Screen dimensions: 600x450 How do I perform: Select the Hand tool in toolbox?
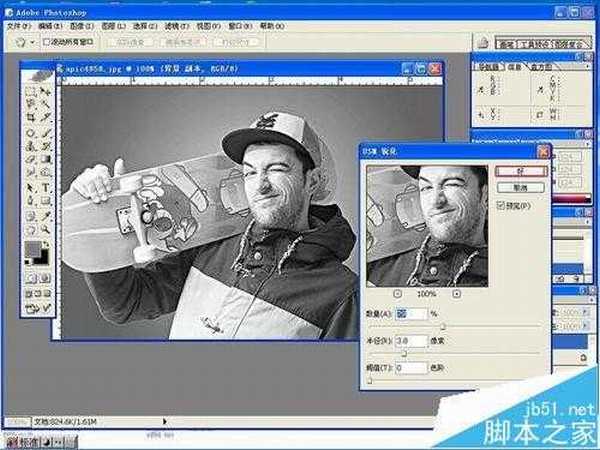31,230
